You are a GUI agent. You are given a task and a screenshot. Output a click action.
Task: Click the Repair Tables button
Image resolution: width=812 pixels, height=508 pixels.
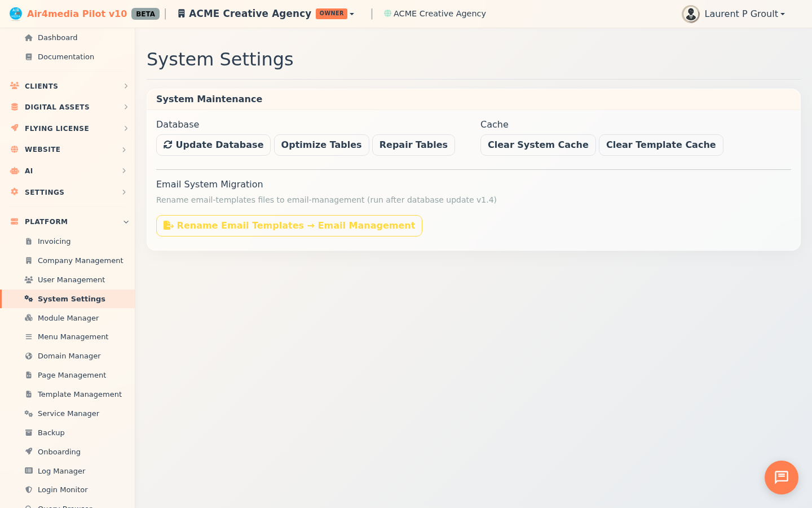413,145
